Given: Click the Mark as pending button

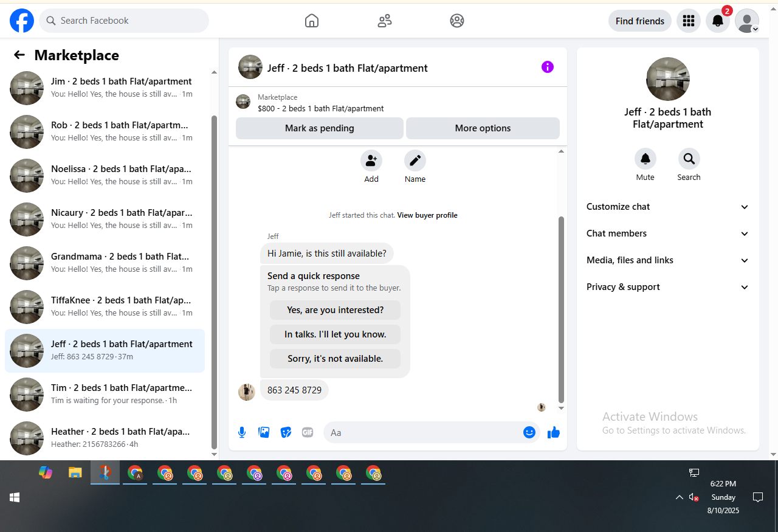Looking at the screenshot, I should (x=320, y=128).
